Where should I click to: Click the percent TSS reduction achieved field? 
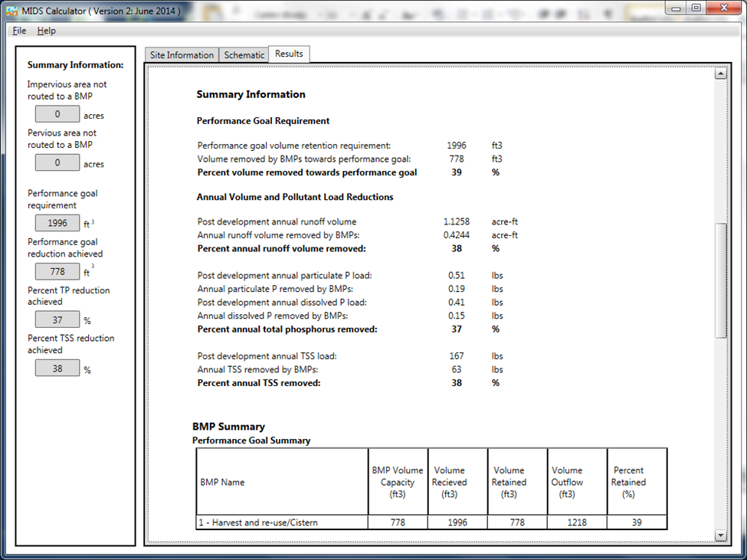[x=57, y=368]
